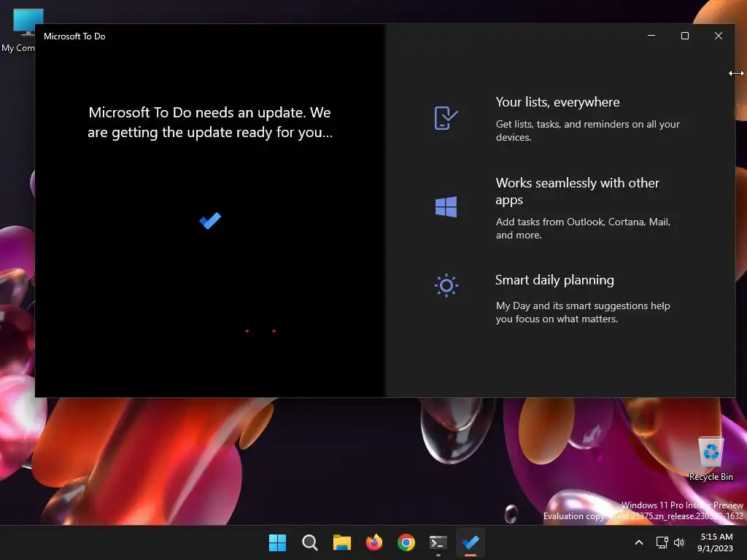
Task: Minimize the Microsoft To Do window
Action: (651, 36)
